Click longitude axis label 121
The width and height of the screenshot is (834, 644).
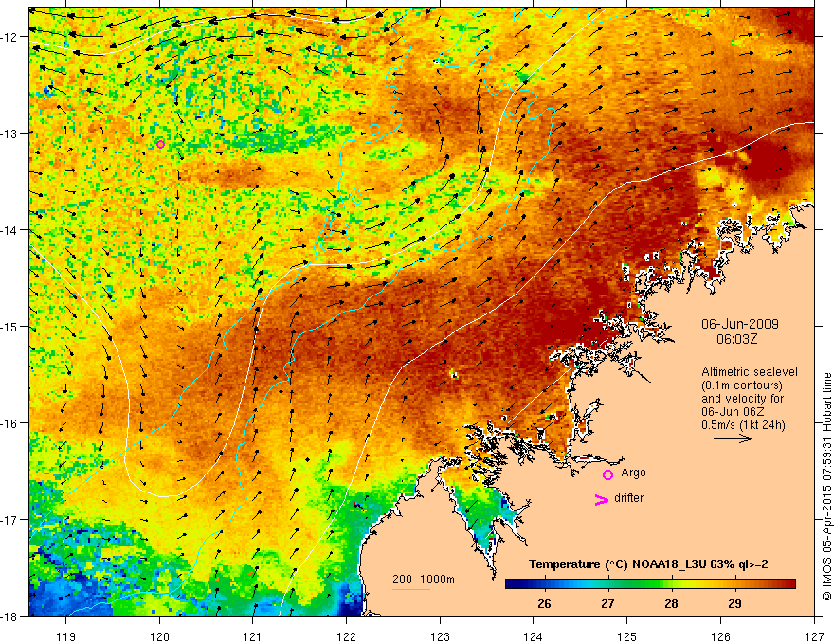253,636
